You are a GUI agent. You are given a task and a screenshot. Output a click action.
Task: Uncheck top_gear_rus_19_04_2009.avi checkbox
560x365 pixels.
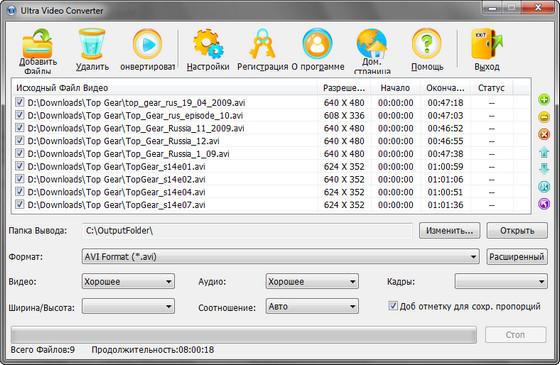click(x=20, y=102)
